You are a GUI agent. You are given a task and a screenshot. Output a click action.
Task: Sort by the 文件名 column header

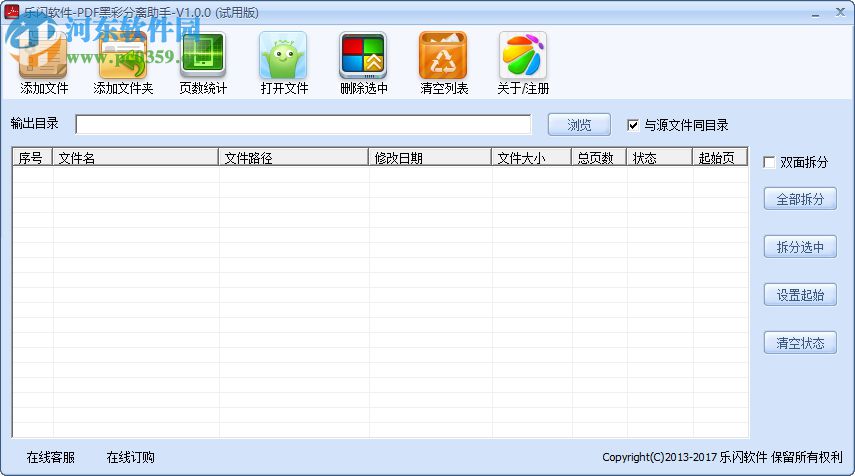(x=135, y=157)
